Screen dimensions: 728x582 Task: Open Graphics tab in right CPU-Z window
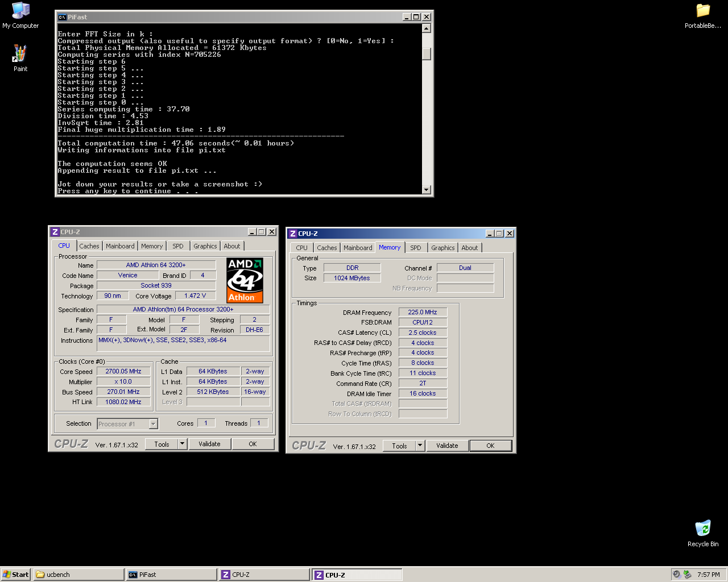tap(443, 248)
